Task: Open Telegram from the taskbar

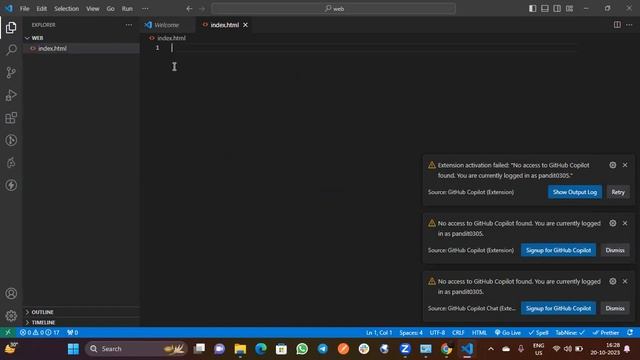Action: 322,349
